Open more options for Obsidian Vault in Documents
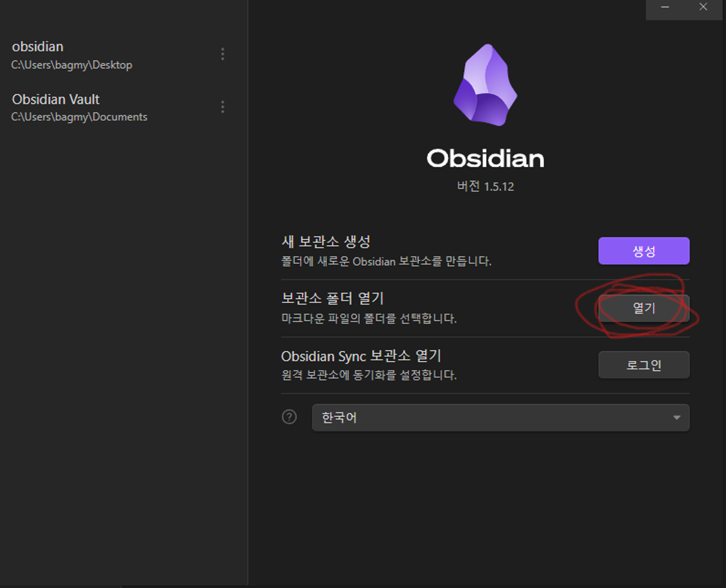 tap(223, 107)
